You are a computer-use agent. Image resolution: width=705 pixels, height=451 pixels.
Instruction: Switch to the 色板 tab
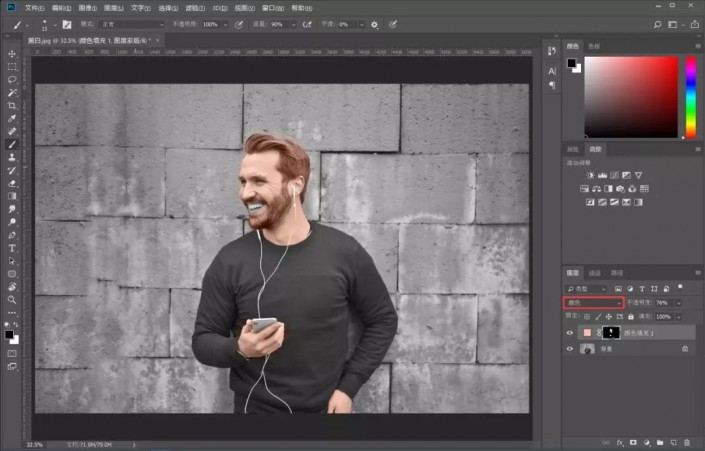click(x=594, y=46)
